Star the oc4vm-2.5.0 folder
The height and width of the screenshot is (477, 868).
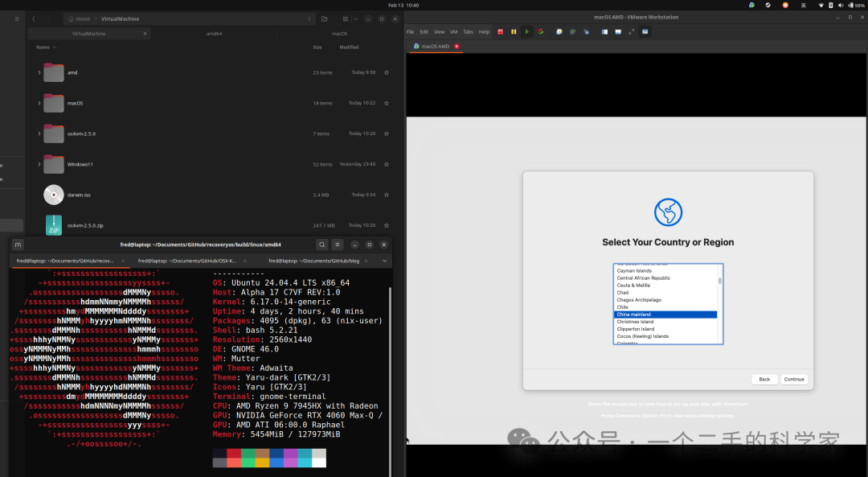387,134
